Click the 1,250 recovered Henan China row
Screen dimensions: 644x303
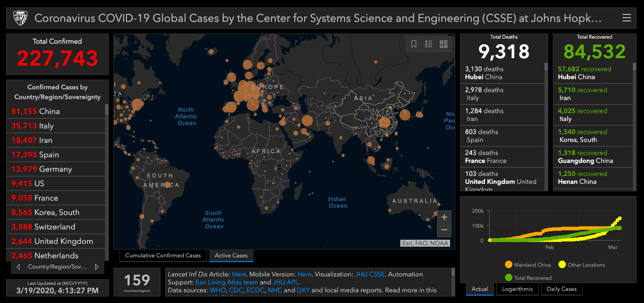593,178
